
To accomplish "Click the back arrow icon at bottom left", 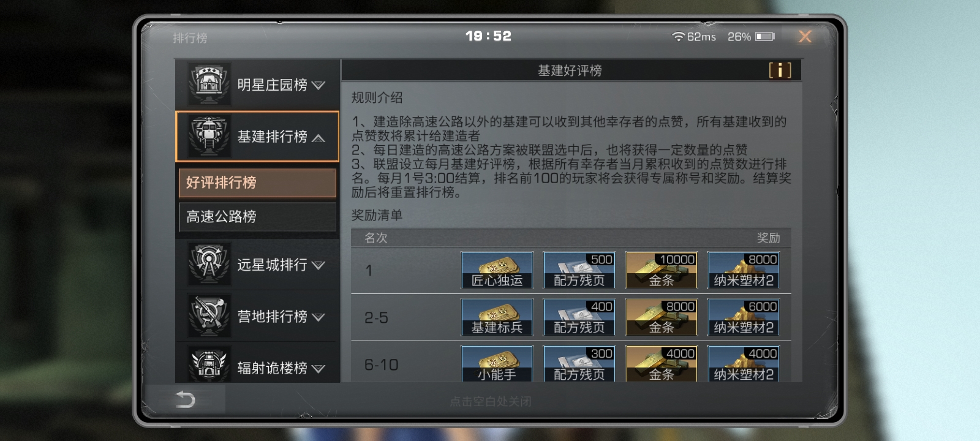I will click(186, 400).
